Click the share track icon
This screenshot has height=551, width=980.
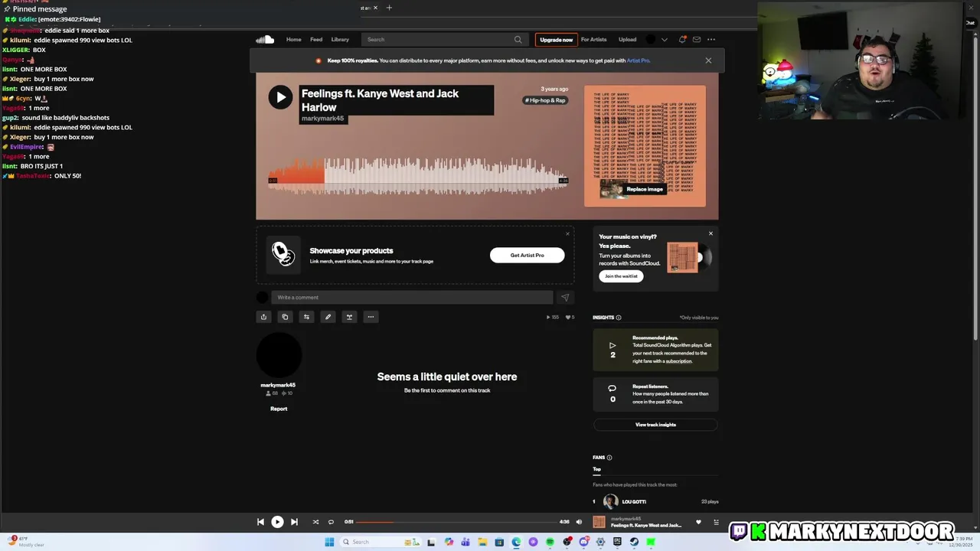click(263, 317)
